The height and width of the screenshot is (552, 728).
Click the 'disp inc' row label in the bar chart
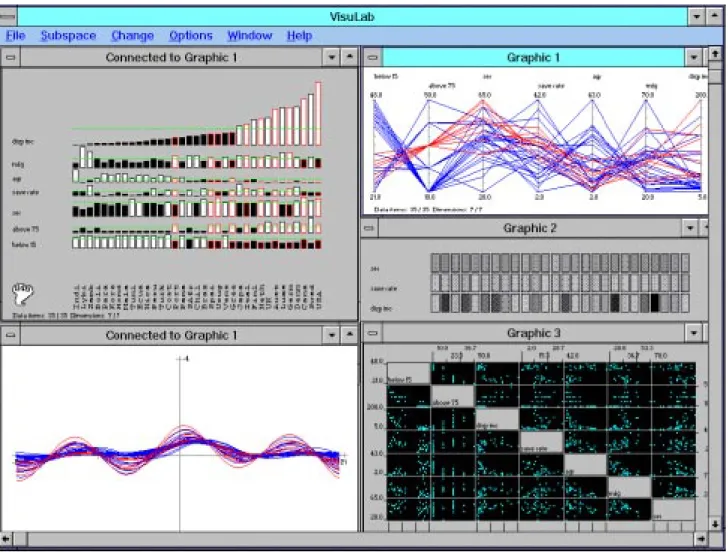coord(23,142)
